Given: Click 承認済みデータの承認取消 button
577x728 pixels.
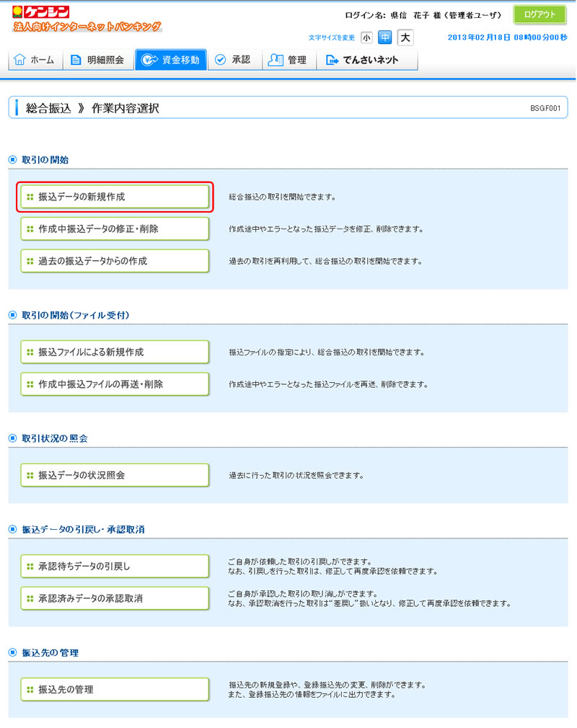Looking at the screenshot, I should [x=115, y=598].
